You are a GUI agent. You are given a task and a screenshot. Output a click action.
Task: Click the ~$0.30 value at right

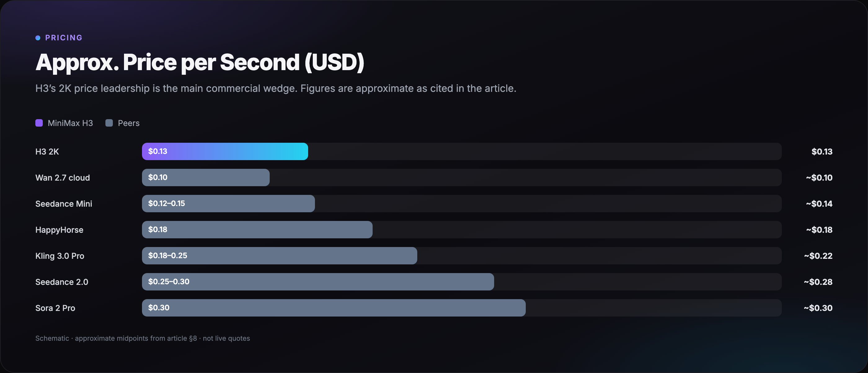click(x=818, y=308)
